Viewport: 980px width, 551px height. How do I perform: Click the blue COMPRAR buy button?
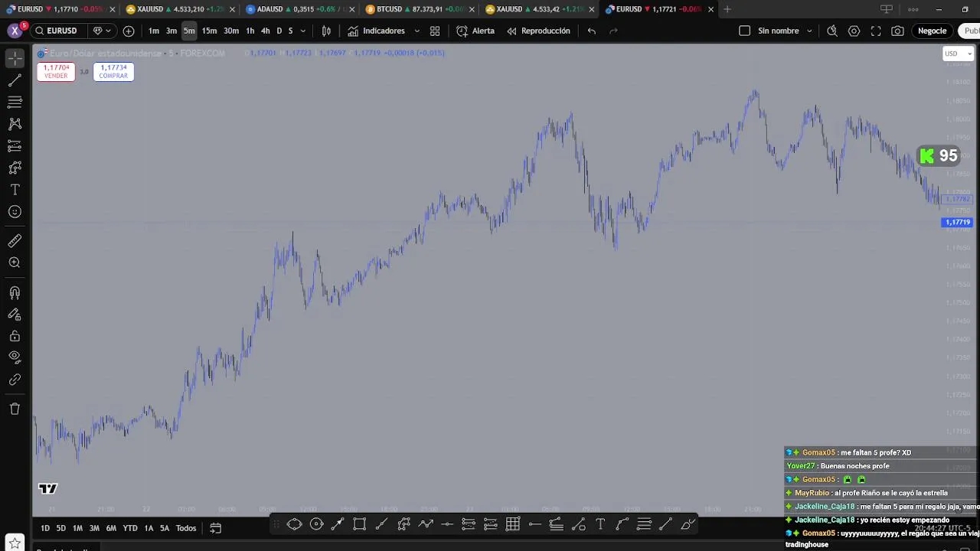(113, 72)
